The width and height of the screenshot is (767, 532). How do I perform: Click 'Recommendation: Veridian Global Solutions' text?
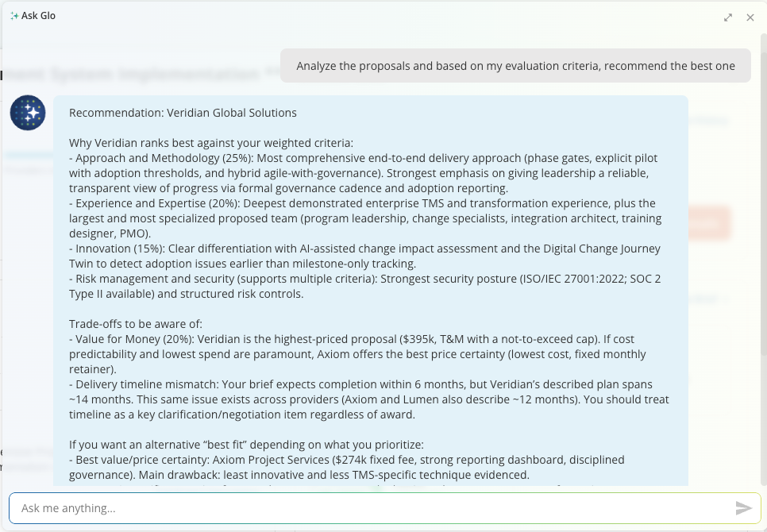coord(184,113)
